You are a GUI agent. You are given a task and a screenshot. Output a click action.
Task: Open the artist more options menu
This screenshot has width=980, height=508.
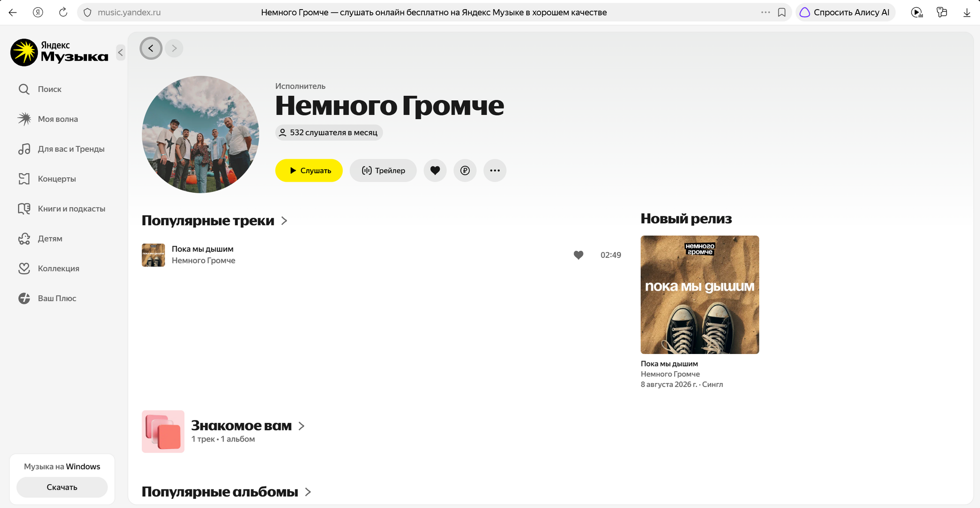tap(495, 170)
